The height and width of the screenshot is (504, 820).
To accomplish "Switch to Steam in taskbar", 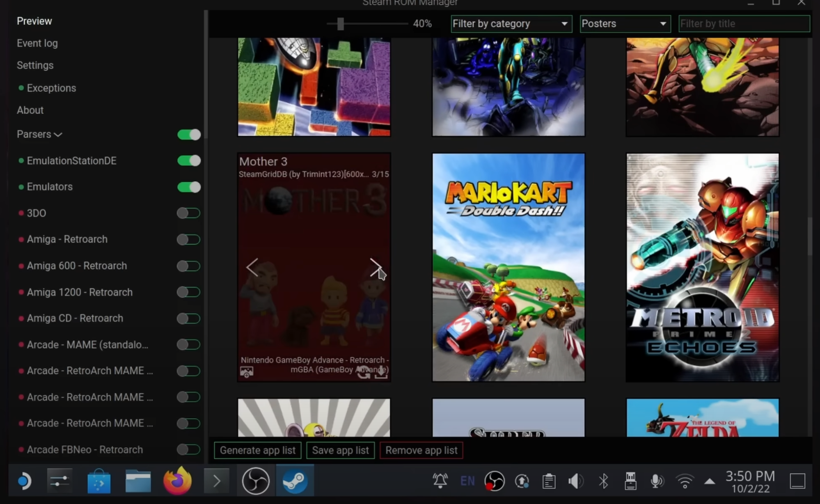I will click(295, 481).
